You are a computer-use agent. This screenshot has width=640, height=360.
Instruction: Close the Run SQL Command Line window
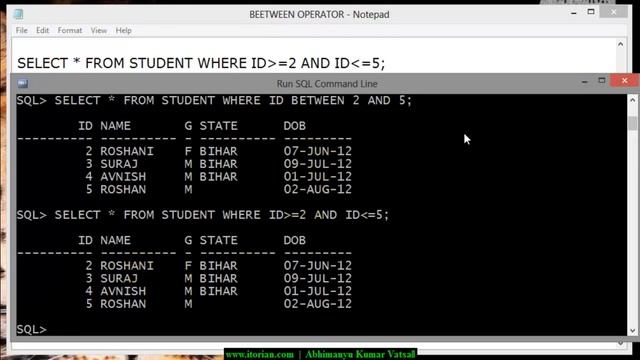[x=624, y=80]
